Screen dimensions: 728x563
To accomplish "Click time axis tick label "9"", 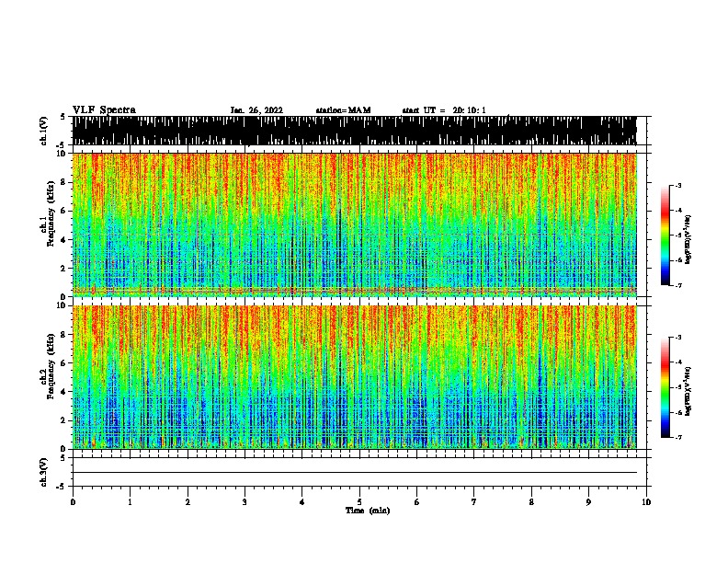I will click(588, 502).
